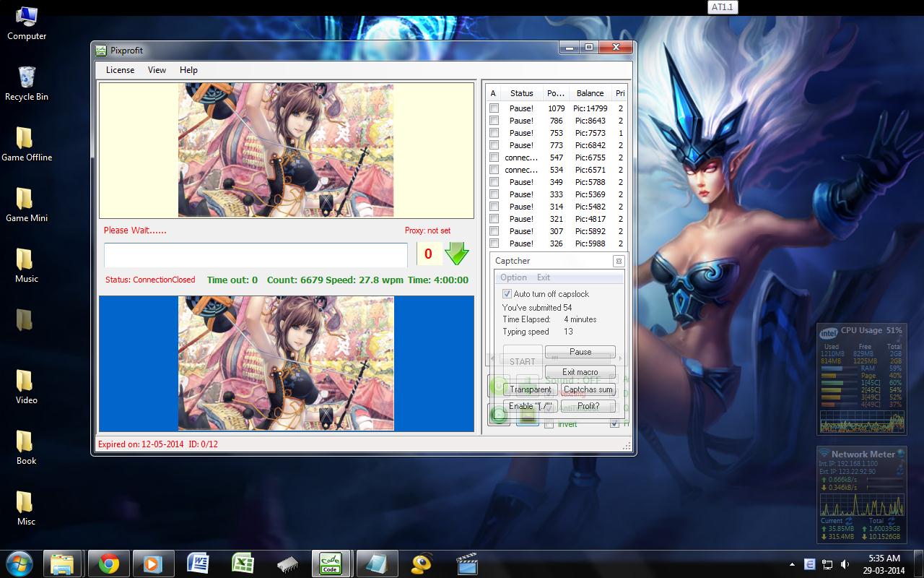Screen dimensions: 924x578
Task: Show hidden system tray icons arrow
Action: [793, 564]
